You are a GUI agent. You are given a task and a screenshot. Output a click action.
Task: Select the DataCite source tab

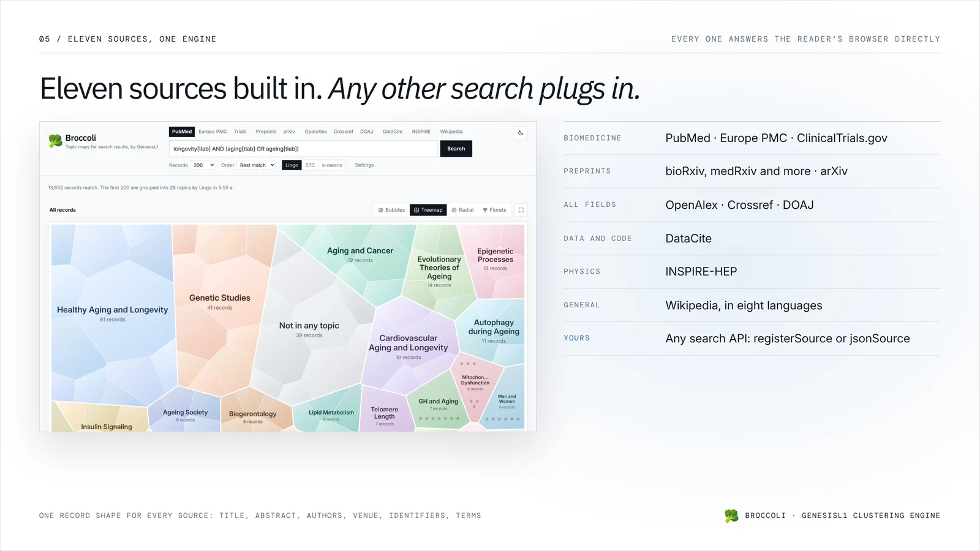393,132
